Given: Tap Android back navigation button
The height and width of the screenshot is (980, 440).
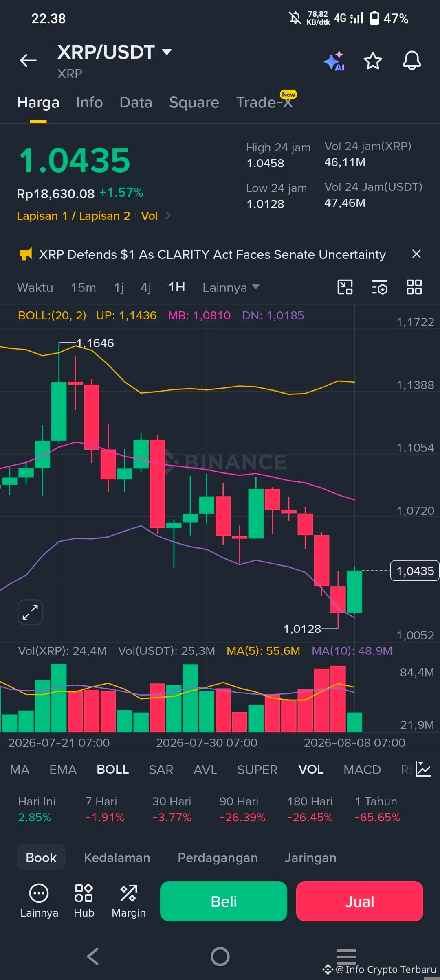Looking at the screenshot, I should click(x=93, y=956).
